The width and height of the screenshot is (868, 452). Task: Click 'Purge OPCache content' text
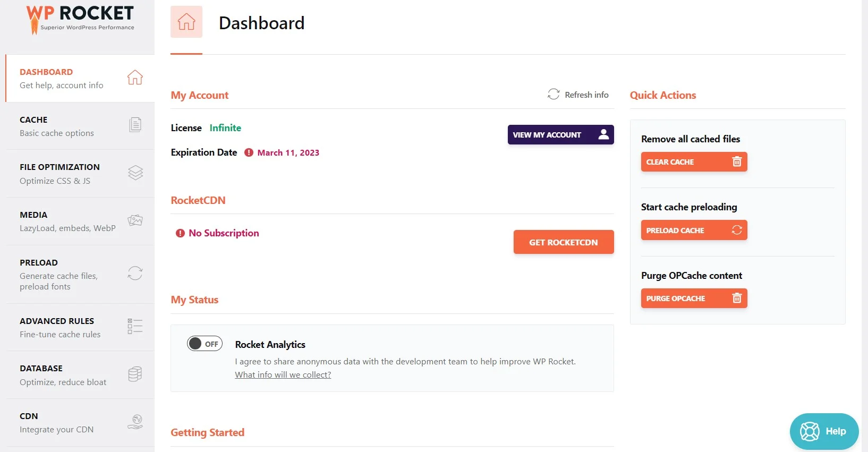click(692, 275)
